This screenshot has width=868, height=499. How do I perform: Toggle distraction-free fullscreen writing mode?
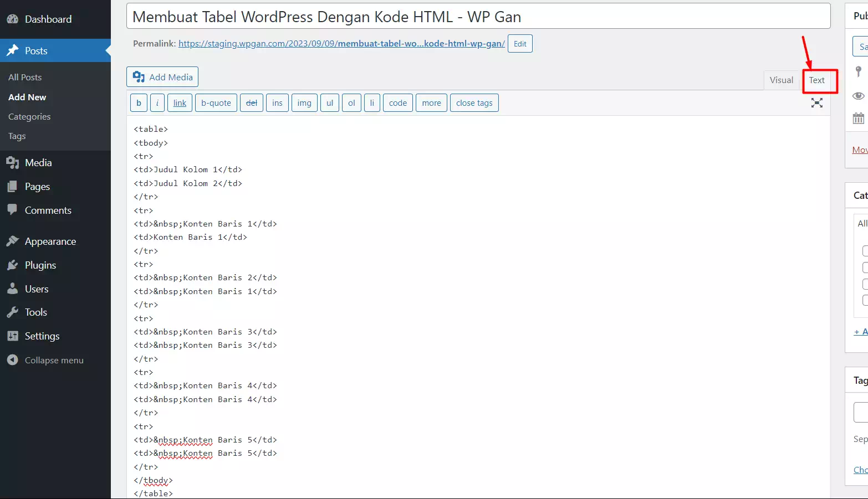click(x=817, y=103)
